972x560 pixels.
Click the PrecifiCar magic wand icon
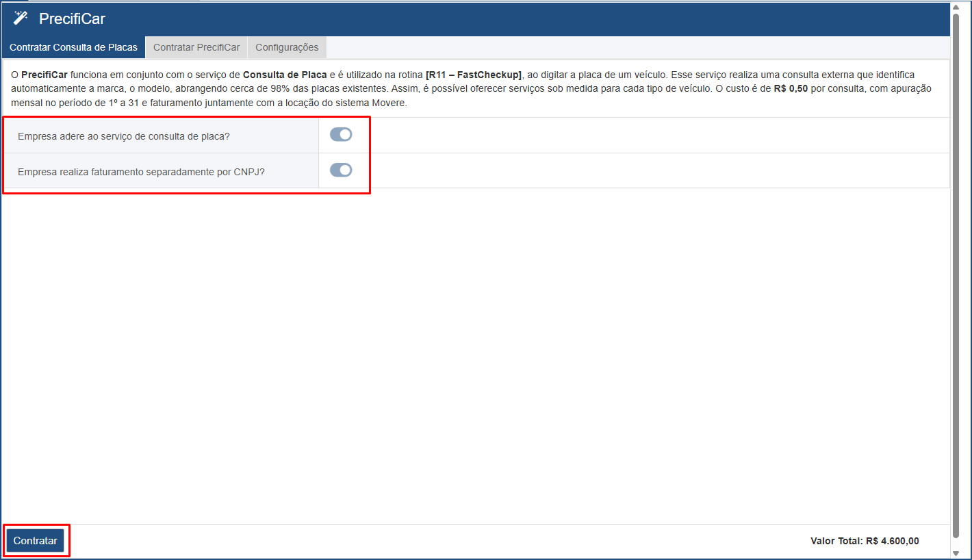tap(21, 18)
